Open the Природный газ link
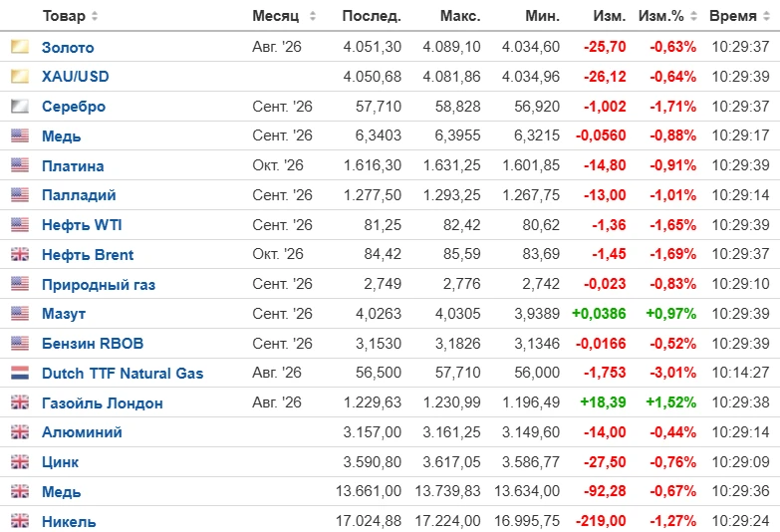Image resolution: width=780 pixels, height=532 pixels. coord(99,285)
